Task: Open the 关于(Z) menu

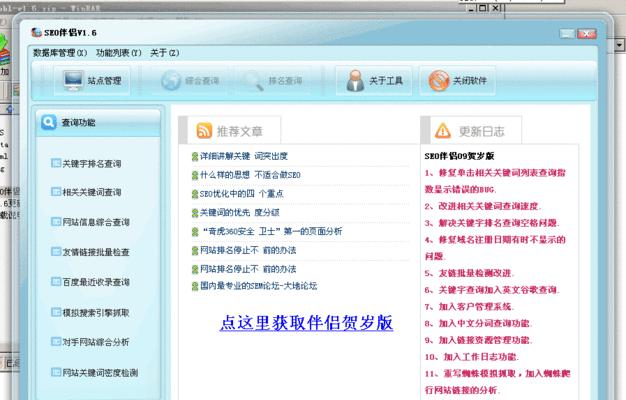Action: click(x=164, y=53)
